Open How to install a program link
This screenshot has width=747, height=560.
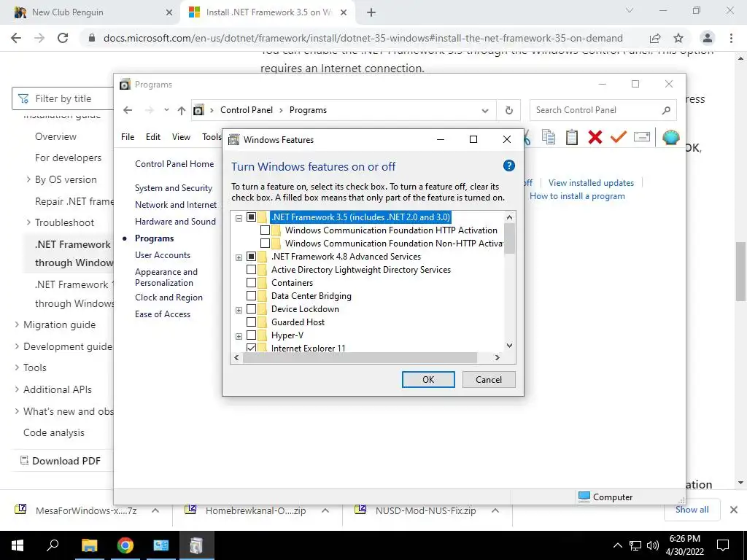point(578,196)
